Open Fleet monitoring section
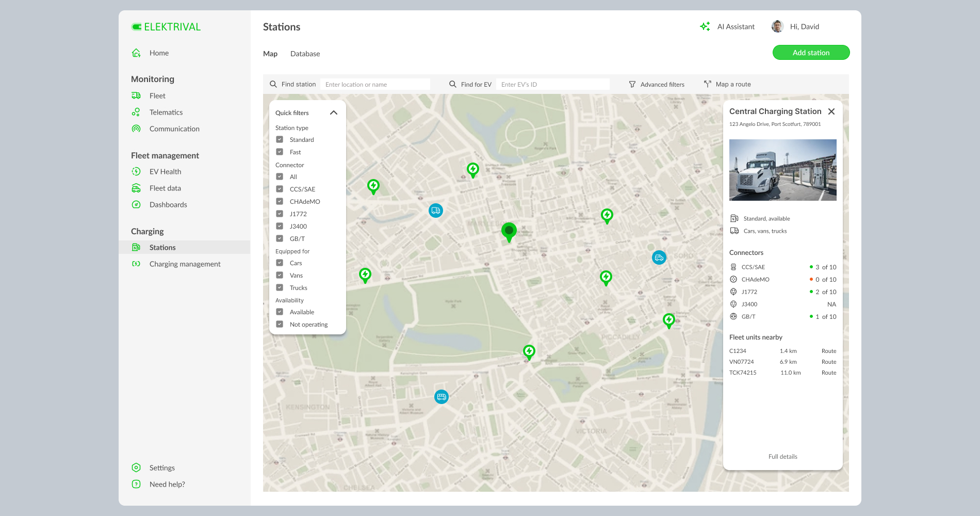980x516 pixels. pyautogui.click(x=157, y=95)
